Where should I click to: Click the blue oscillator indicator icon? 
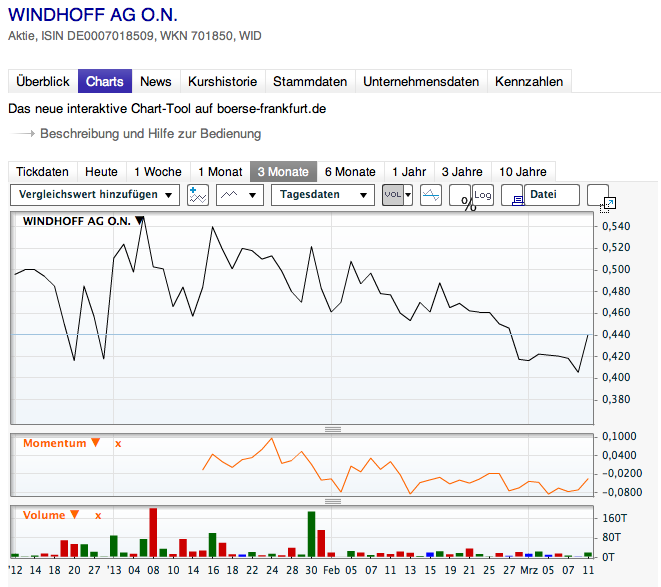pos(431,195)
